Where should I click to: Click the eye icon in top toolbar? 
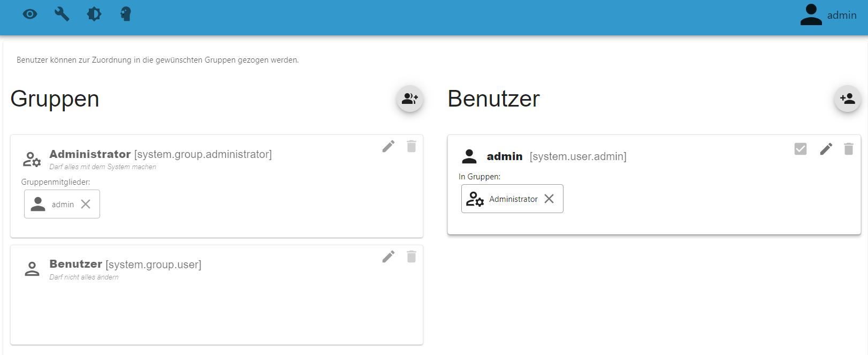pyautogui.click(x=30, y=14)
